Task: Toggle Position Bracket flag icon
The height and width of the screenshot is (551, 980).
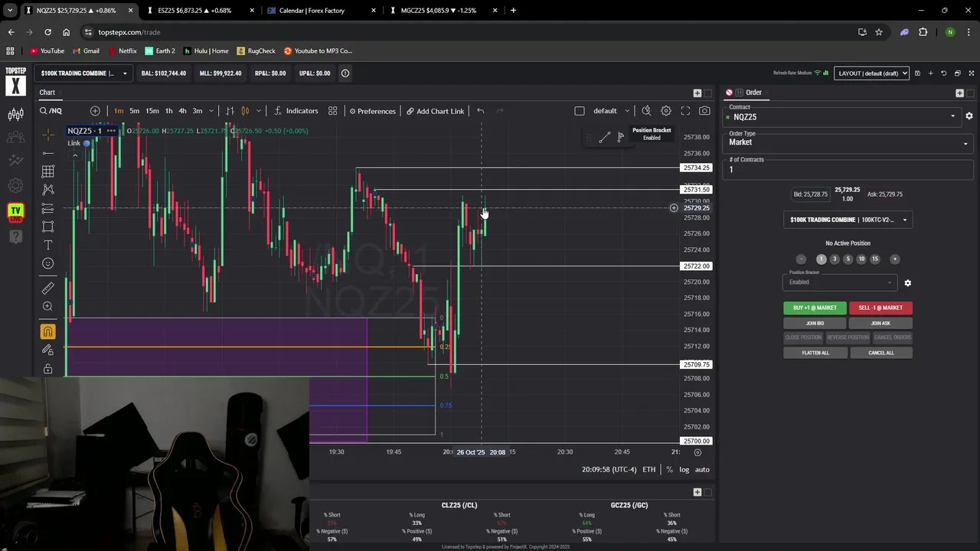Action: (620, 137)
